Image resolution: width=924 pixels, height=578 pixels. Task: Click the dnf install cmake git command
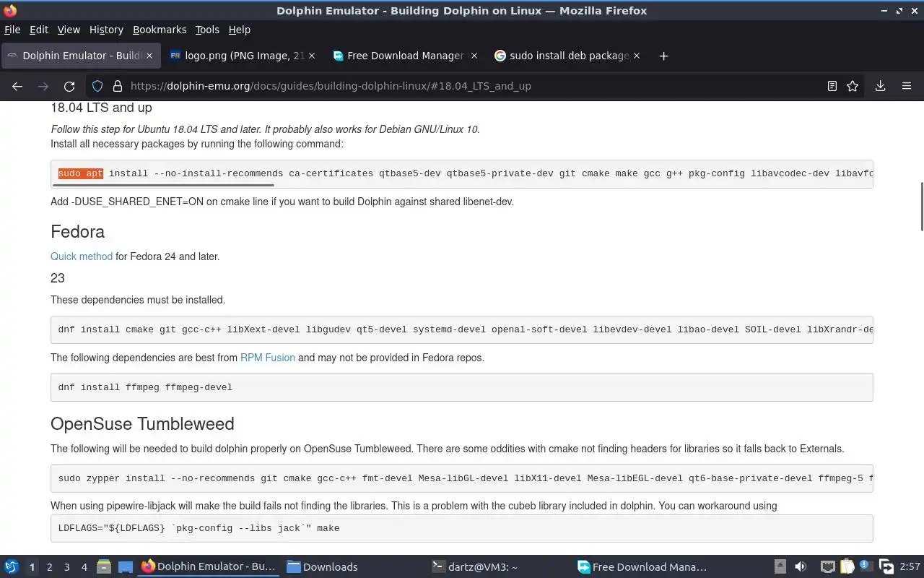pyautogui.click(x=462, y=329)
